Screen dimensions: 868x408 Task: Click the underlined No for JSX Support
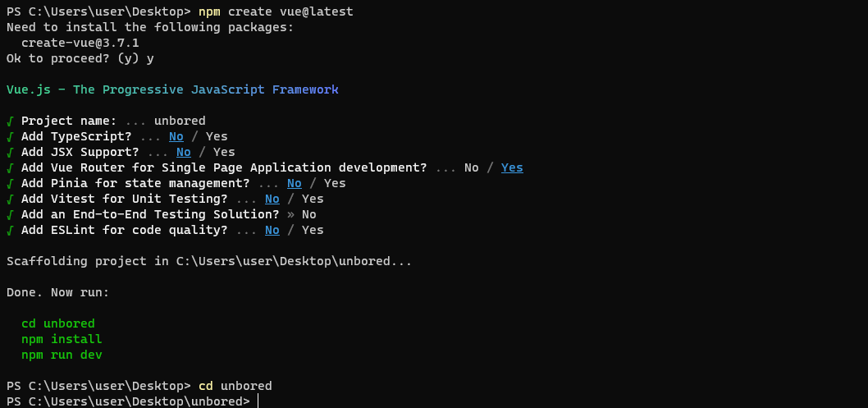(x=184, y=152)
